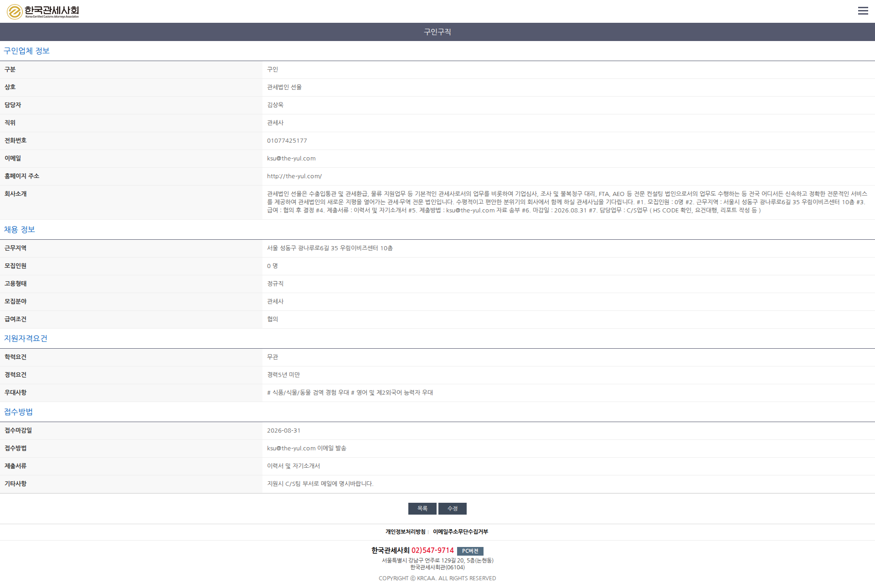Image resolution: width=875 pixels, height=588 pixels.
Task: Click the 지원자격요건 section heading
Action: tap(26, 339)
